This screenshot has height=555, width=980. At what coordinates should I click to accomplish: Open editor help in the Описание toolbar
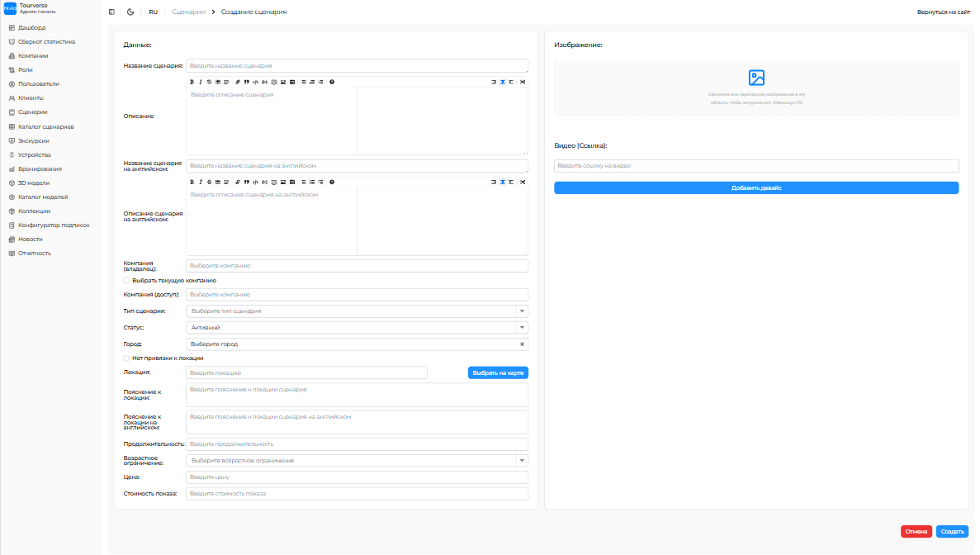click(332, 82)
